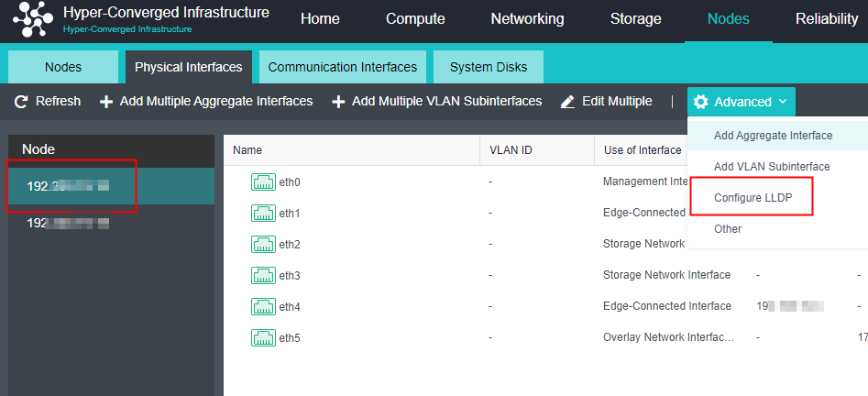
Task: Switch to the Communication Interfaces tab
Action: point(342,68)
